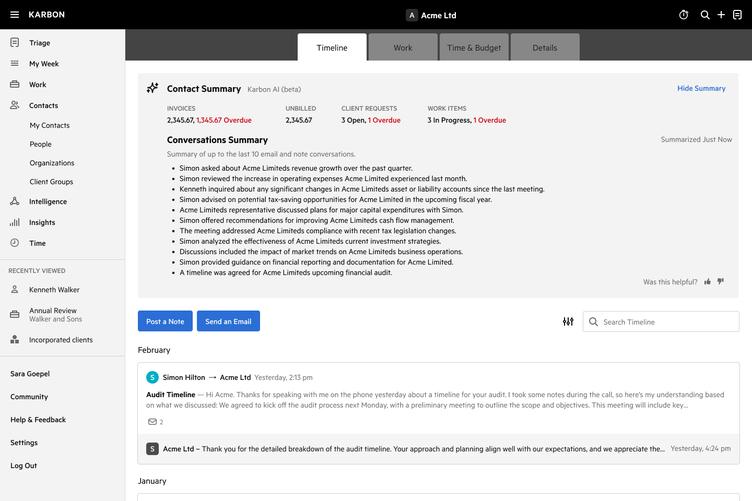Click Hide Summary link
This screenshot has height=501, width=752.
pos(701,88)
